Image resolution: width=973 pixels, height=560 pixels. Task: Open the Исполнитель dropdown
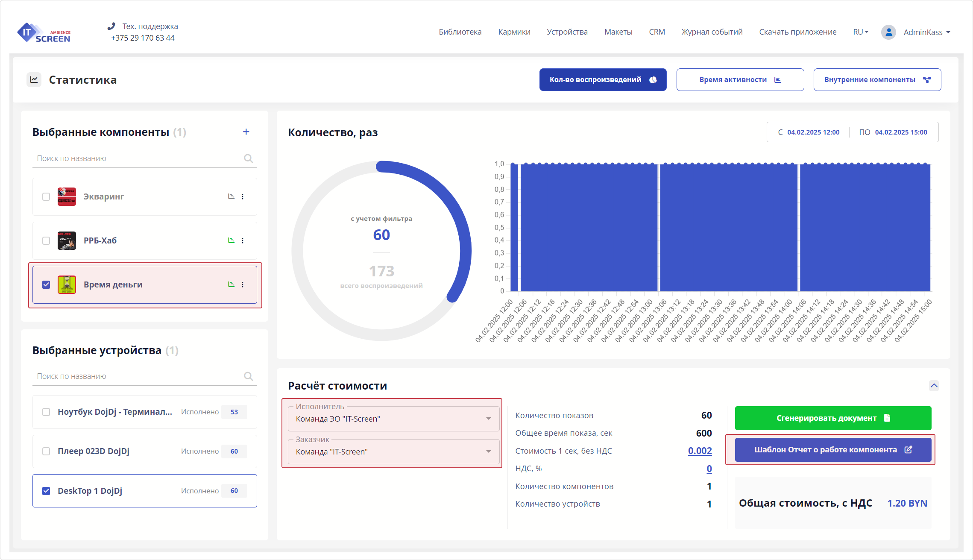pyautogui.click(x=393, y=419)
